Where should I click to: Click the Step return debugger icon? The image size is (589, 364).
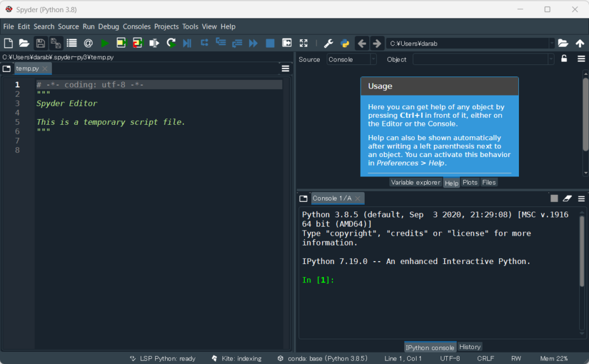point(237,43)
